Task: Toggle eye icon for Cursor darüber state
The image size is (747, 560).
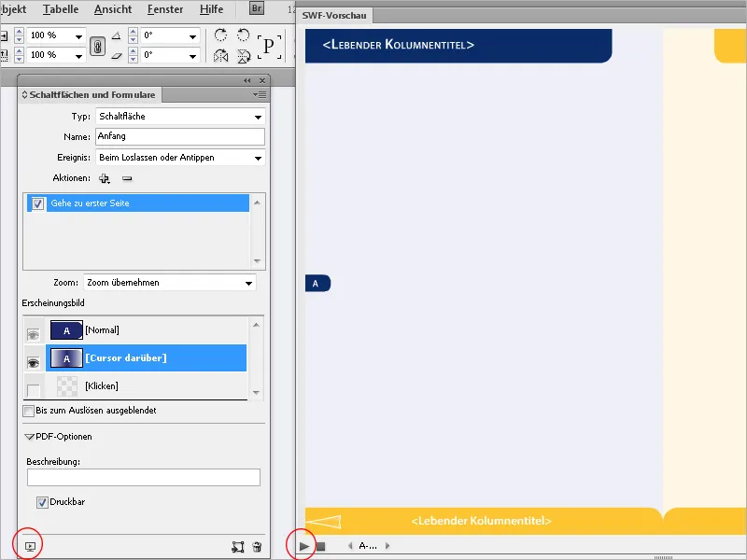Action: tap(33, 363)
